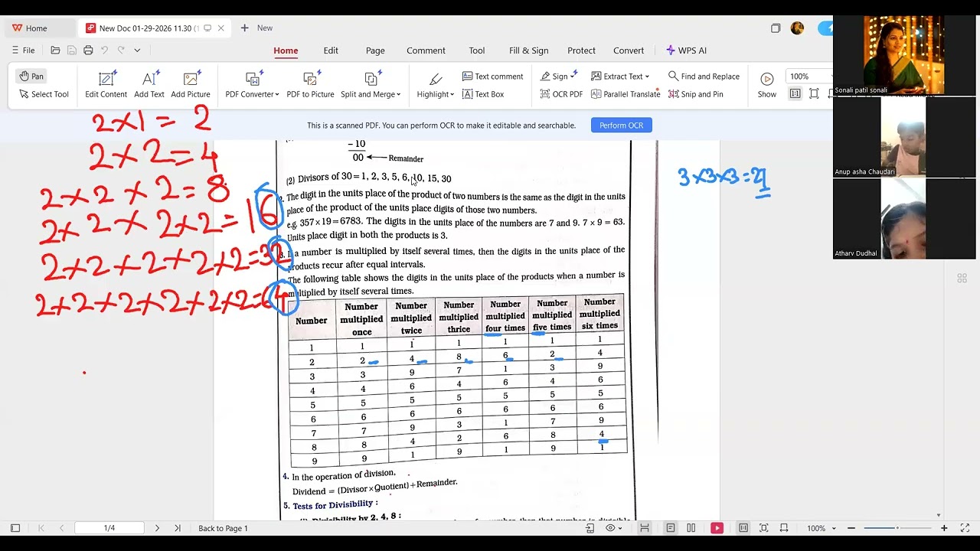Switch to the Protect tab
Screen dimensions: 980x551
click(581, 51)
